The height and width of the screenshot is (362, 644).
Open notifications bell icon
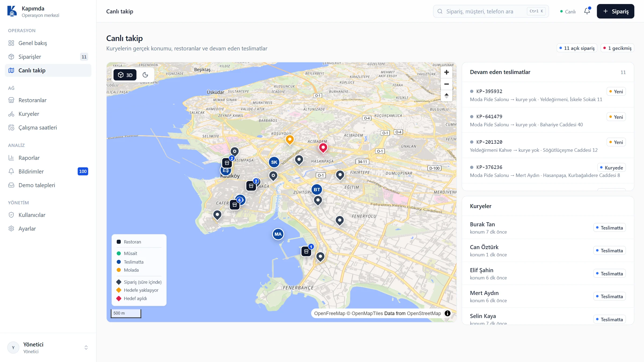(x=587, y=11)
